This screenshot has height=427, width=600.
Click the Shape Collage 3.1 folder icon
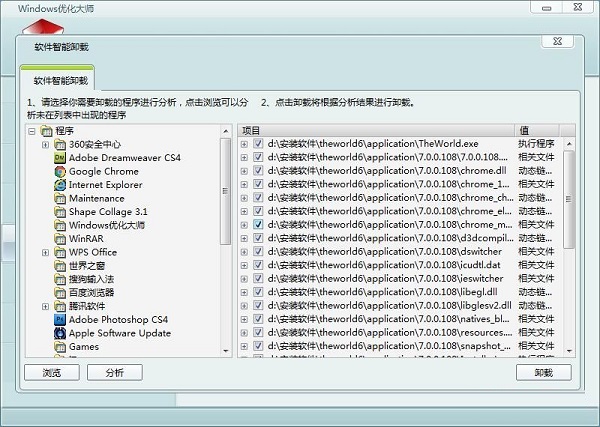pyautogui.click(x=60, y=212)
